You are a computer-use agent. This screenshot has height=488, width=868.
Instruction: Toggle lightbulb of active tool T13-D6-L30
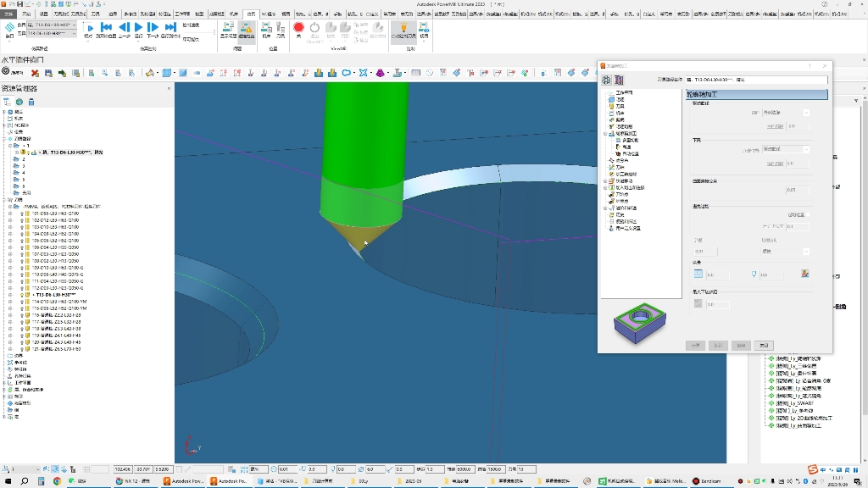[22, 295]
